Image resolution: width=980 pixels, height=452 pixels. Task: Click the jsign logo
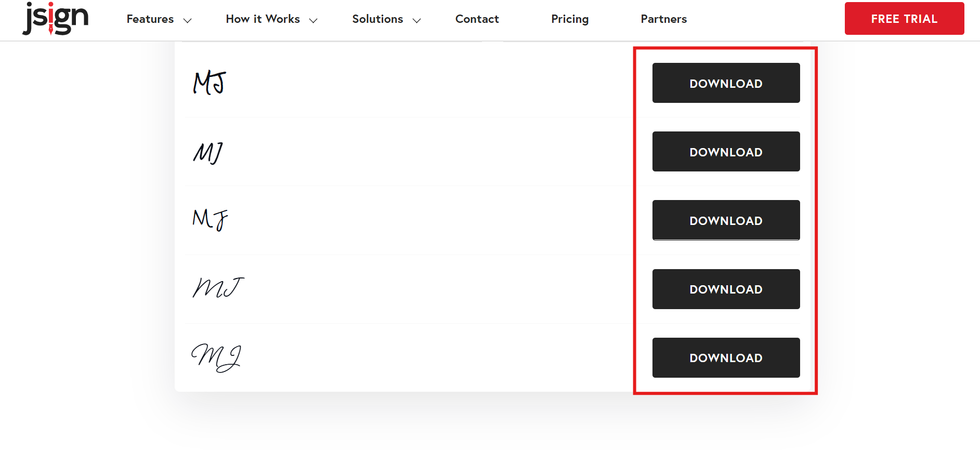point(55,19)
